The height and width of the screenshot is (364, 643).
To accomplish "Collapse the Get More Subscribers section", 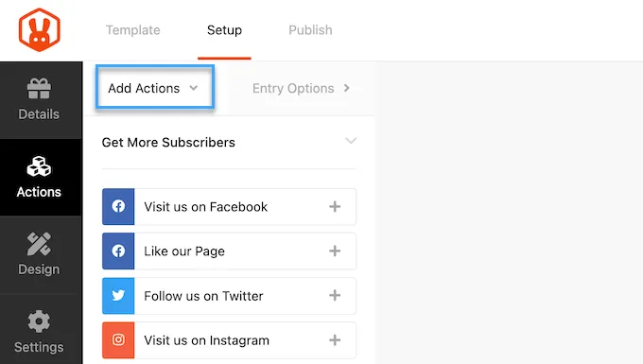I will pyautogui.click(x=351, y=142).
